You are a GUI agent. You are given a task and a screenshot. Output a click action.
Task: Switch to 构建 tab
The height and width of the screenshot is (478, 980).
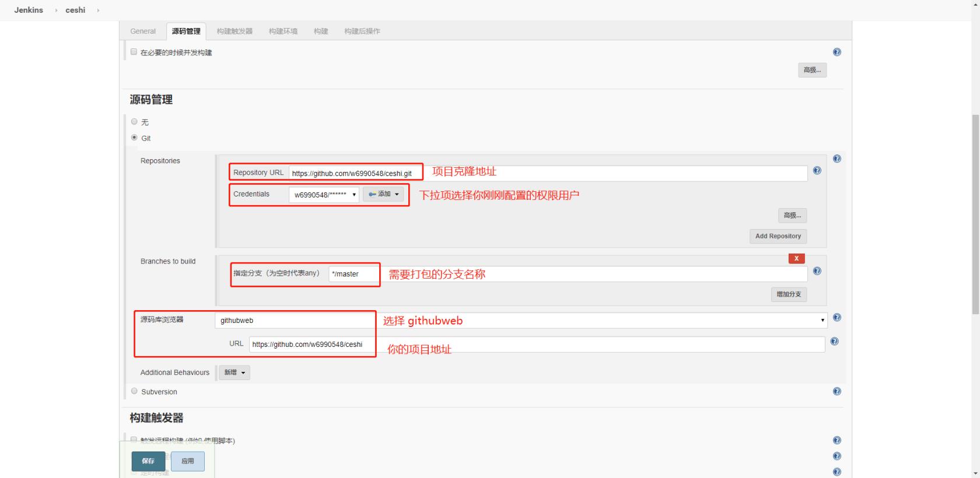(x=321, y=31)
